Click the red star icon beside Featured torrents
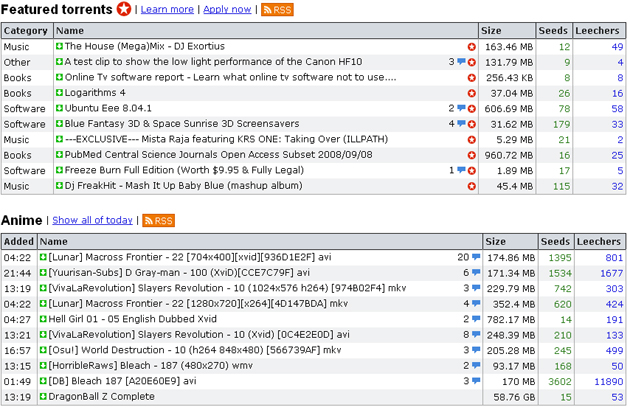The width and height of the screenshot is (630, 410). tap(123, 9)
